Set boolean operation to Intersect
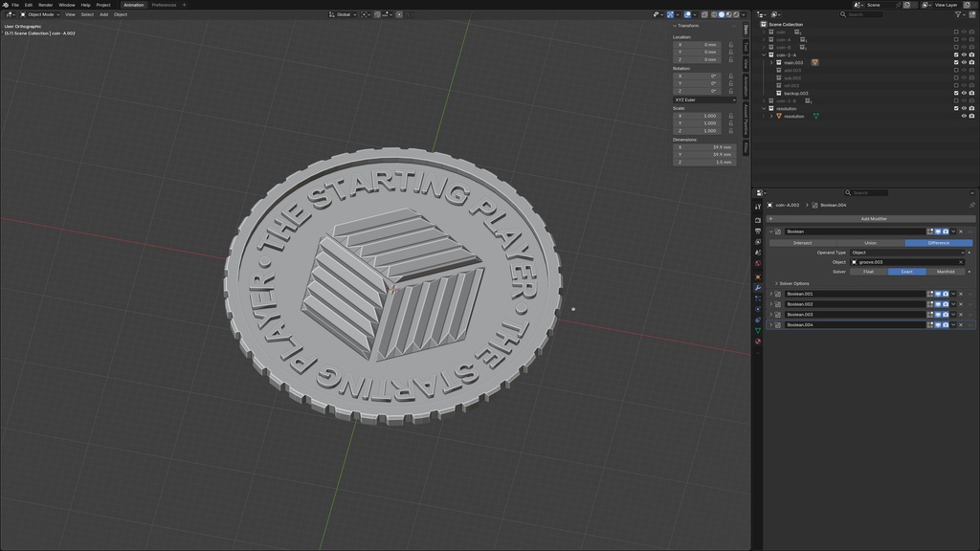The image size is (980, 551). click(803, 243)
